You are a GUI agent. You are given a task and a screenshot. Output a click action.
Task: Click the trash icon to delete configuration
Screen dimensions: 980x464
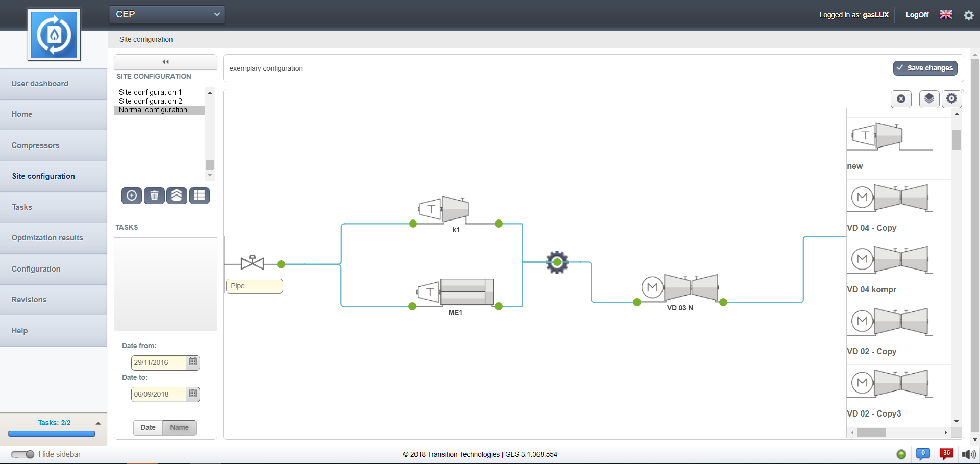154,196
